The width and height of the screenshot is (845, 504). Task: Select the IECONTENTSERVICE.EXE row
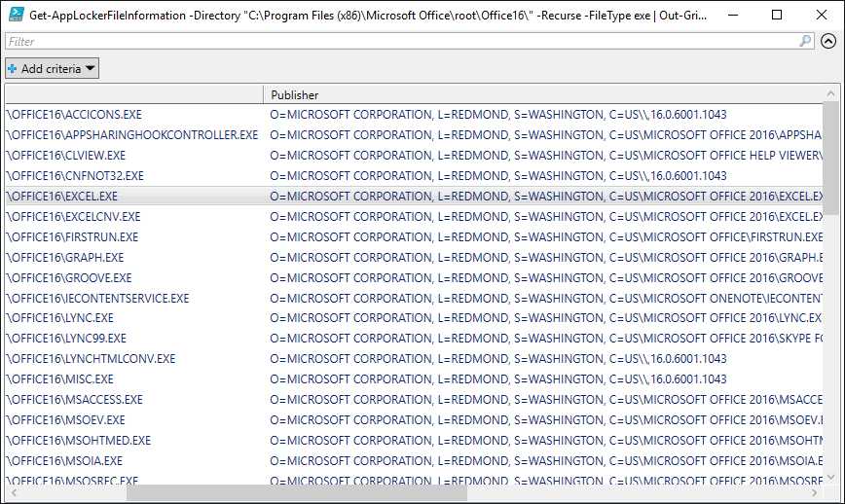pos(98,299)
